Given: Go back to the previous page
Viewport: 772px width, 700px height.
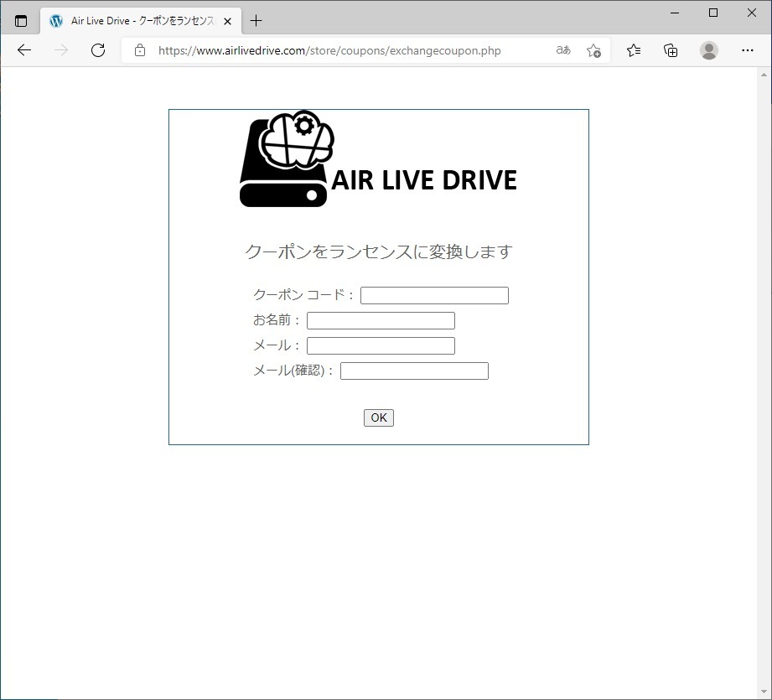Looking at the screenshot, I should 24,50.
